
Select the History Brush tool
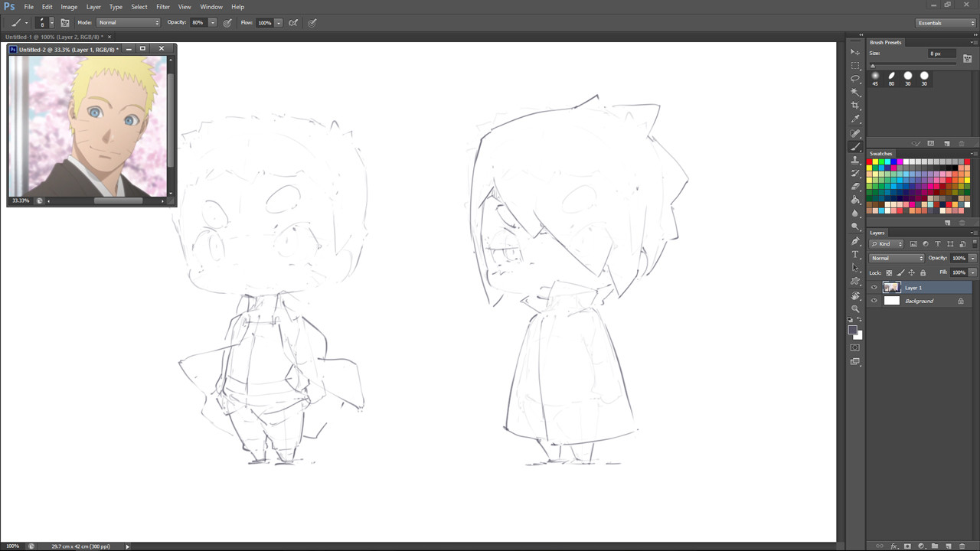[x=855, y=174]
